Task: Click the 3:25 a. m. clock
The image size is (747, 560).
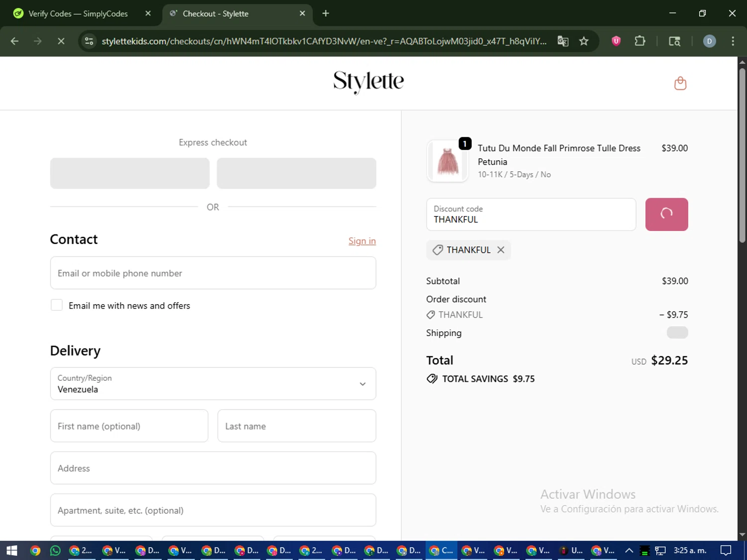Action: (x=690, y=551)
